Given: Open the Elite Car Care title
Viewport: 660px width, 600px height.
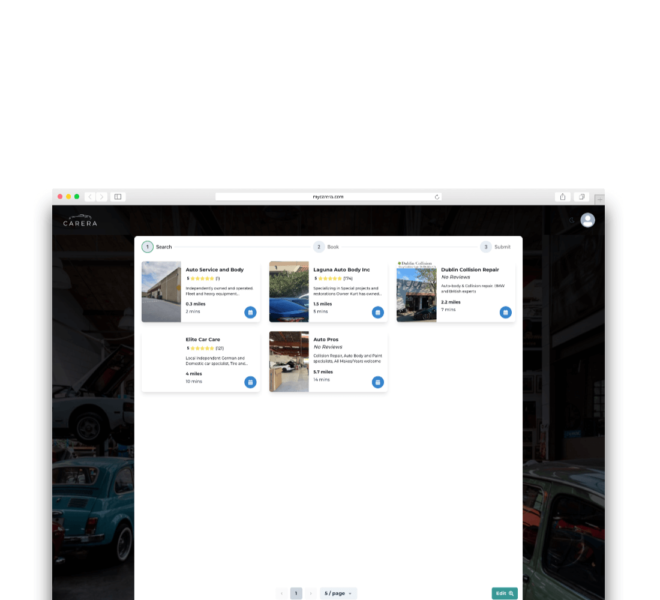Looking at the screenshot, I should point(203,339).
